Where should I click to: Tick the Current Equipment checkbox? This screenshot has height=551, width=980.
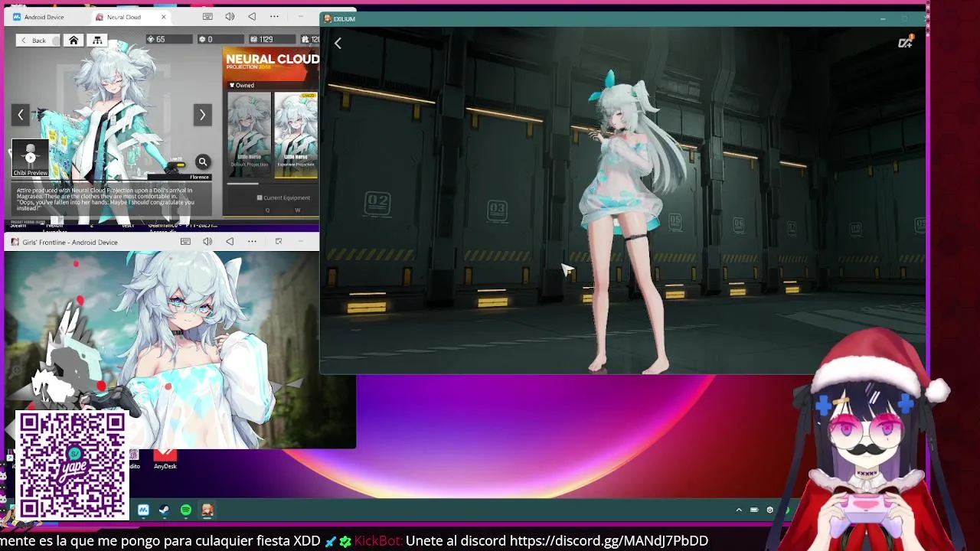260,197
